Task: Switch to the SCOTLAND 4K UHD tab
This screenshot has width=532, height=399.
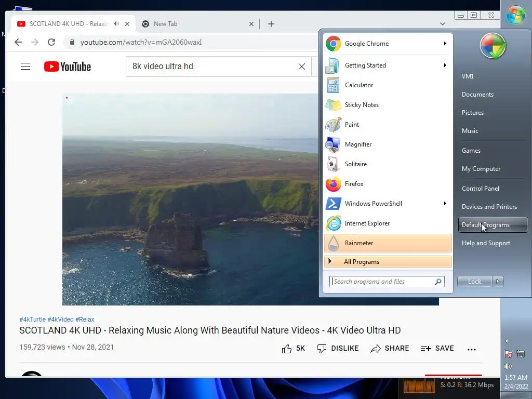Action: [68, 24]
